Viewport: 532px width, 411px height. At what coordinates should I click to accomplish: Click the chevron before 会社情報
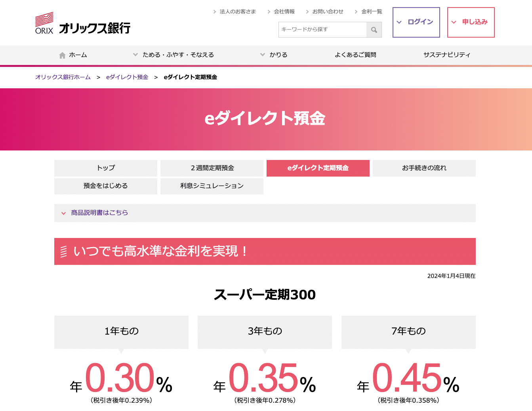(269, 12)
